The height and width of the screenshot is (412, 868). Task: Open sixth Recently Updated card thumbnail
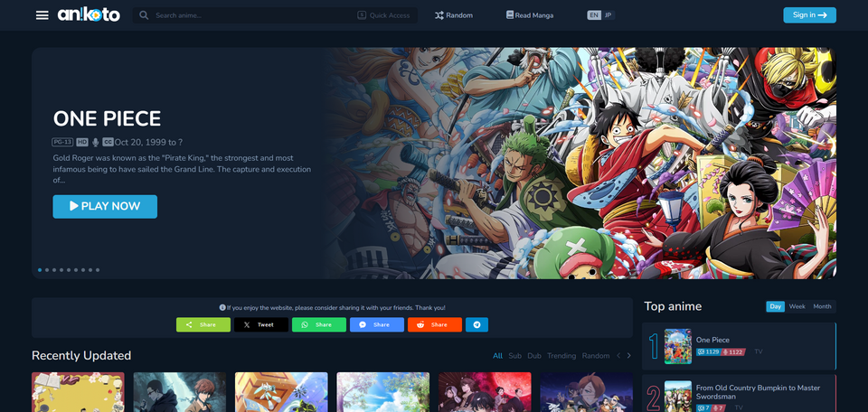tap(586, 392)
